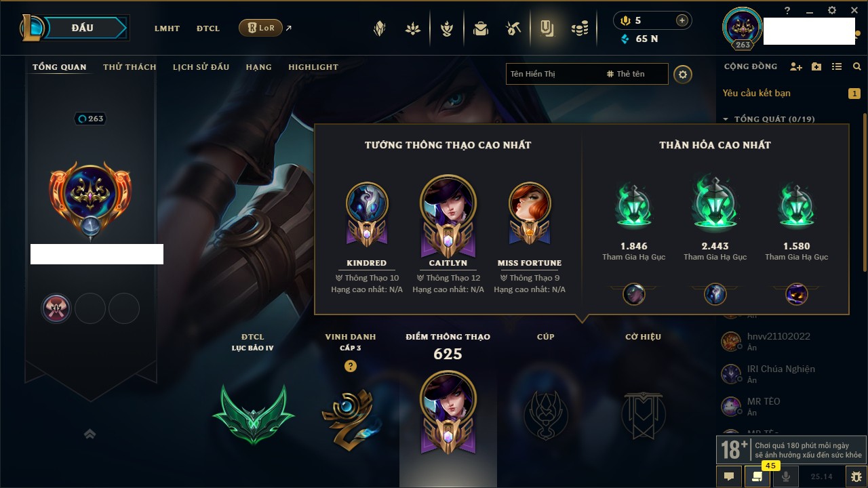Click the plus button next to RP balance
Image resolution: width=868 pixels, height=488 pixels.
(682, 20)
